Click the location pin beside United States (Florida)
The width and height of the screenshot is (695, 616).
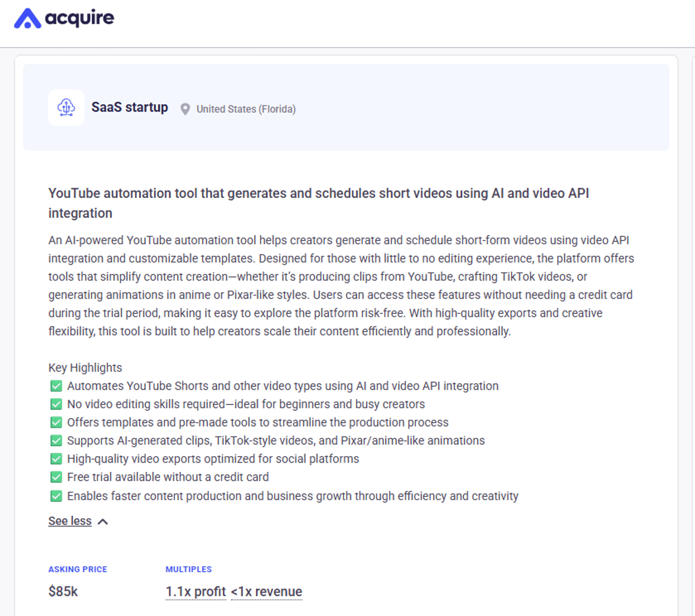click(185, 109)
